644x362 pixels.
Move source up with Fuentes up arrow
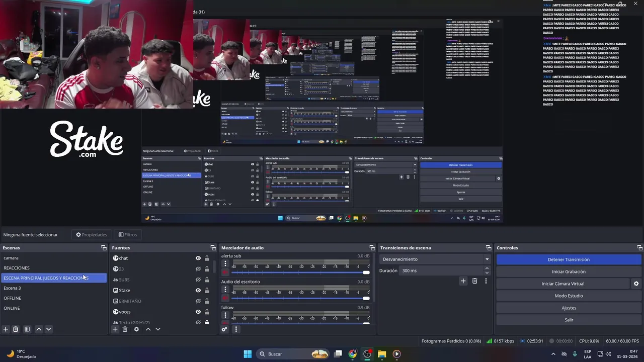[148, 329]
